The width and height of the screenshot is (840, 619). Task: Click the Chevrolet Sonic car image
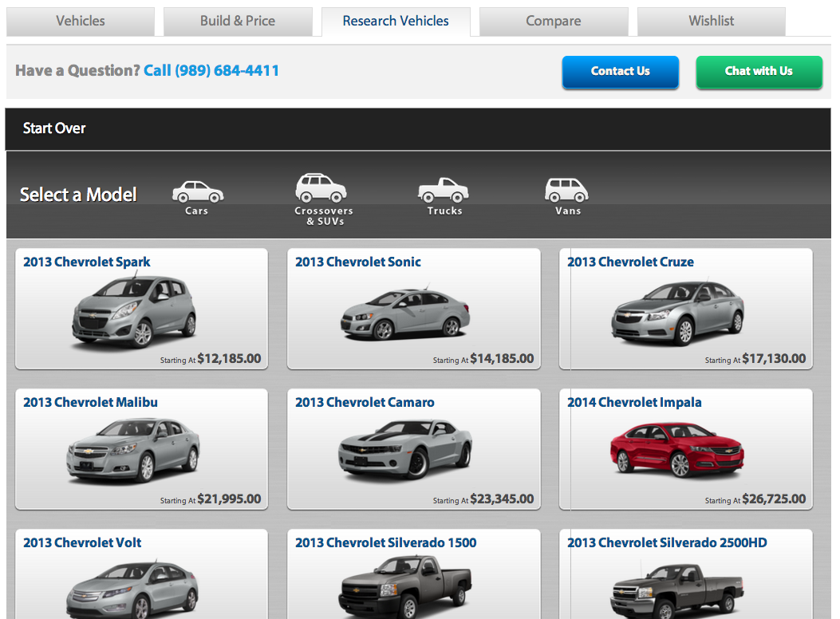(x=405, y=313)
